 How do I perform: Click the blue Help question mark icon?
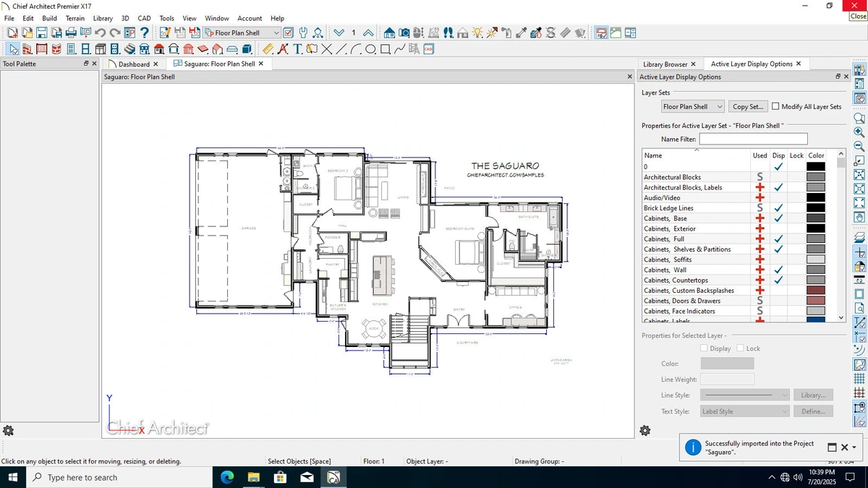click(145, 33)
